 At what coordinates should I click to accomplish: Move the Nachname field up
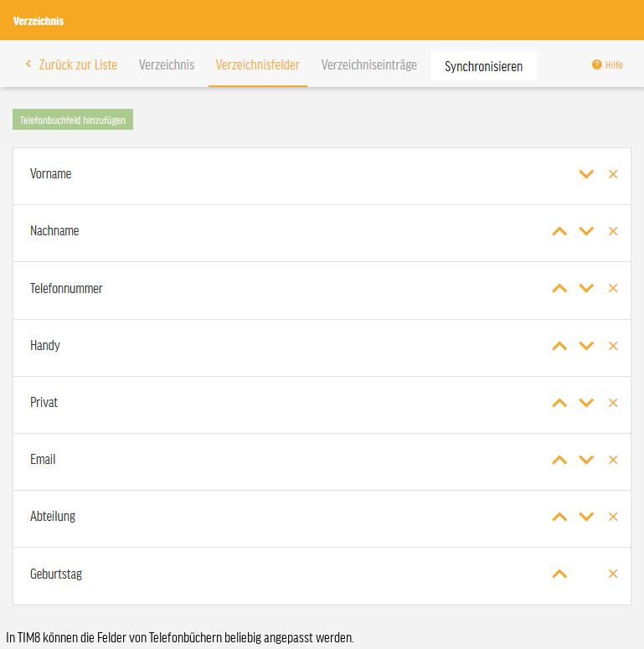point(559,231)
